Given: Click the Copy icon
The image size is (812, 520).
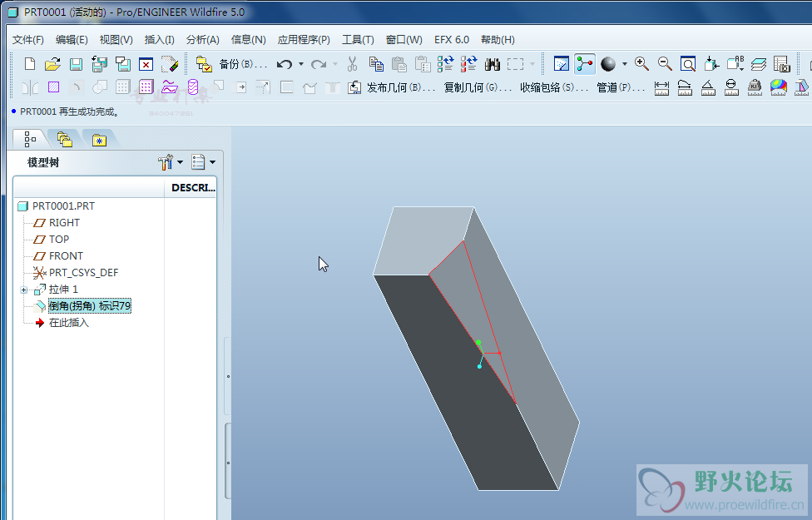Looking at the screenshot, I should pyautogui.click(x=376, y=64).
